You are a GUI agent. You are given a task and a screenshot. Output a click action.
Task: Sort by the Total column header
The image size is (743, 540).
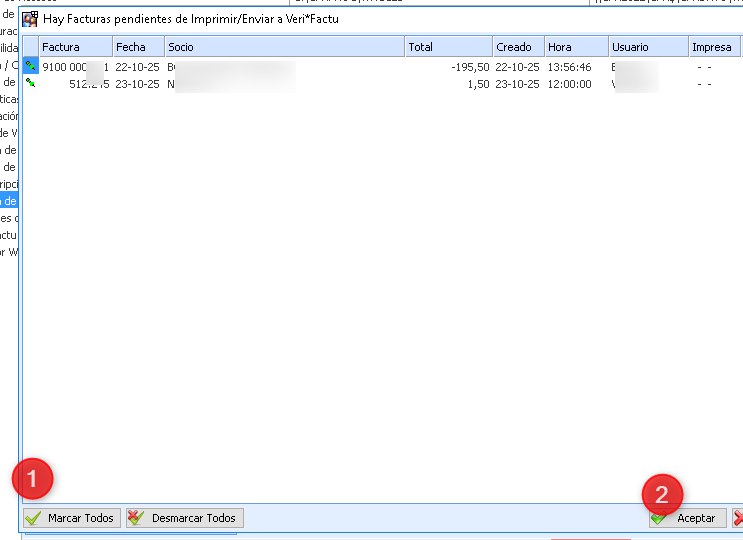tap(448, 47)
